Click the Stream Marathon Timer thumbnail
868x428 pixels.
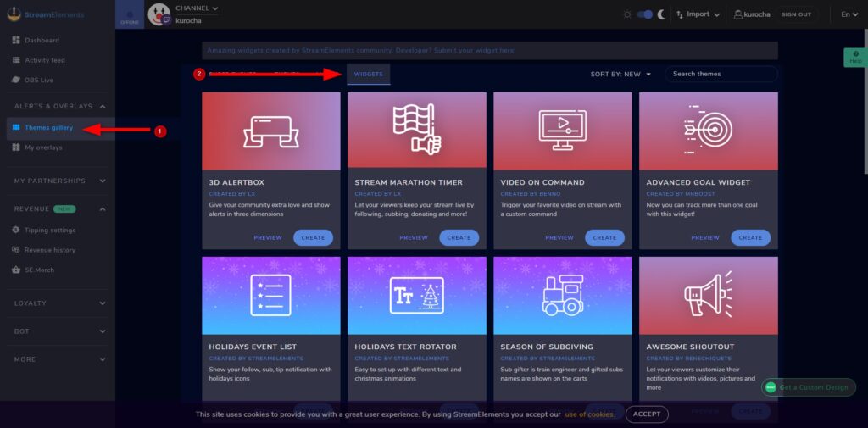point(417,131)
